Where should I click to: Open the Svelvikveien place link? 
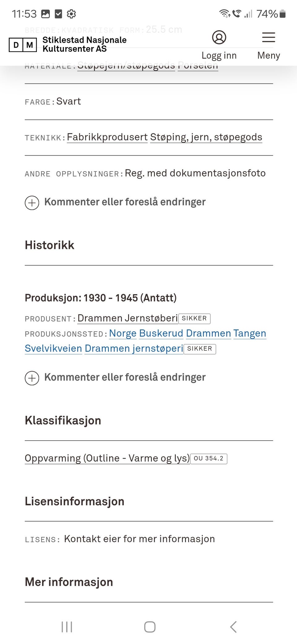point(53,349)
